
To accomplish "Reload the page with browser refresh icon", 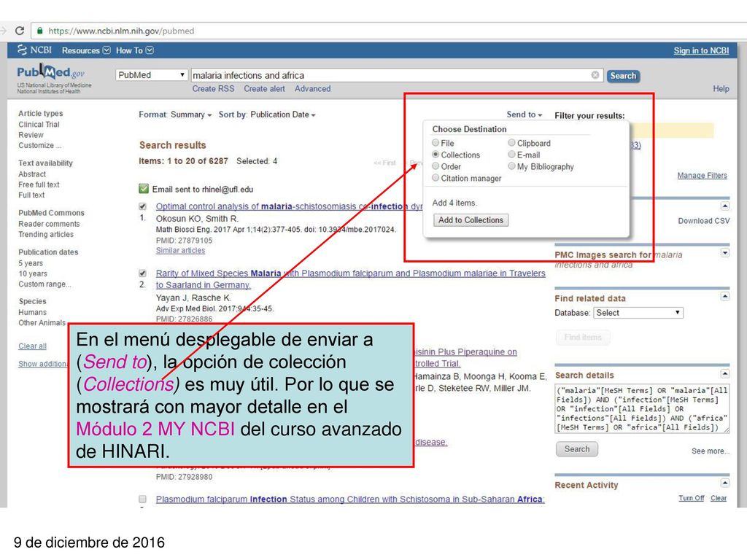I will click(20, 31).
